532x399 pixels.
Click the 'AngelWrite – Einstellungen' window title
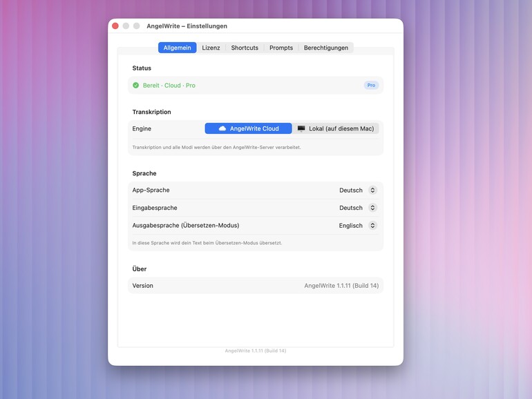[x=187, y=26]
